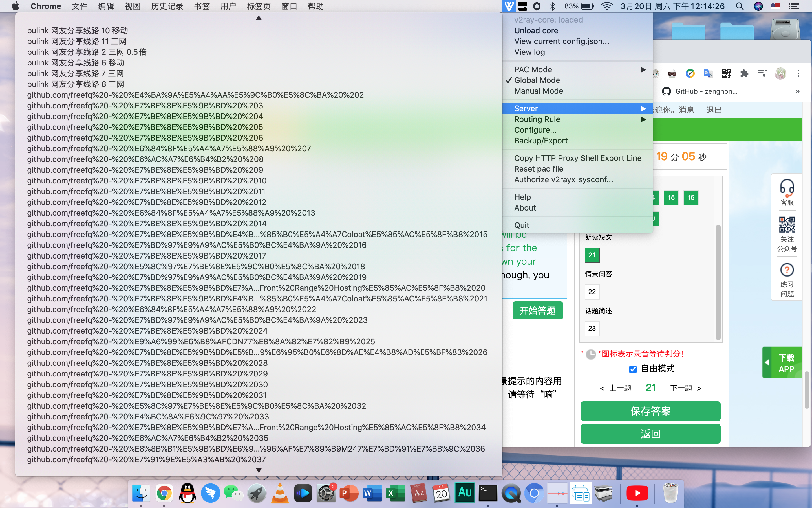Click the Google Translate extension icon
812x508 pixels.
(708, 73)
